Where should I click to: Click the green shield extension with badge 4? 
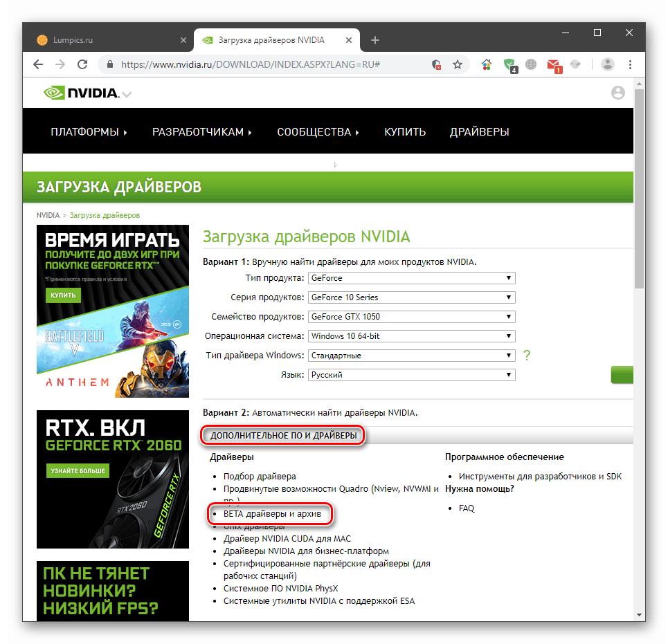coord(510,64)
